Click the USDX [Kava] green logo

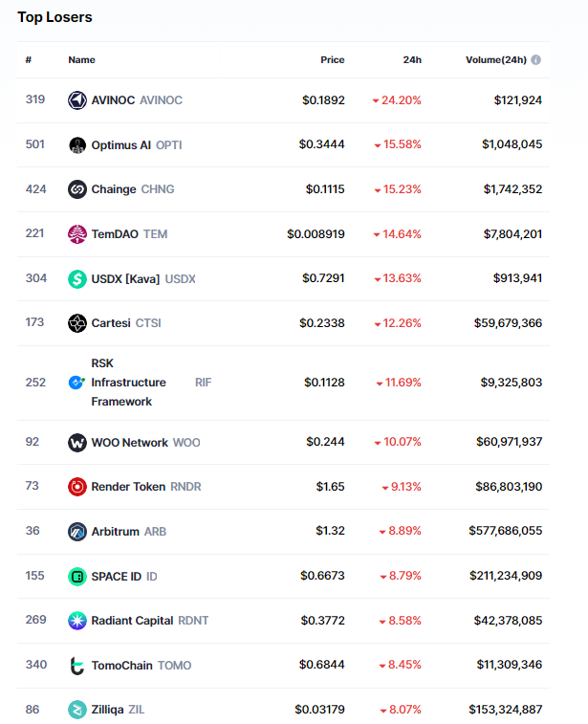pos(77,278)
